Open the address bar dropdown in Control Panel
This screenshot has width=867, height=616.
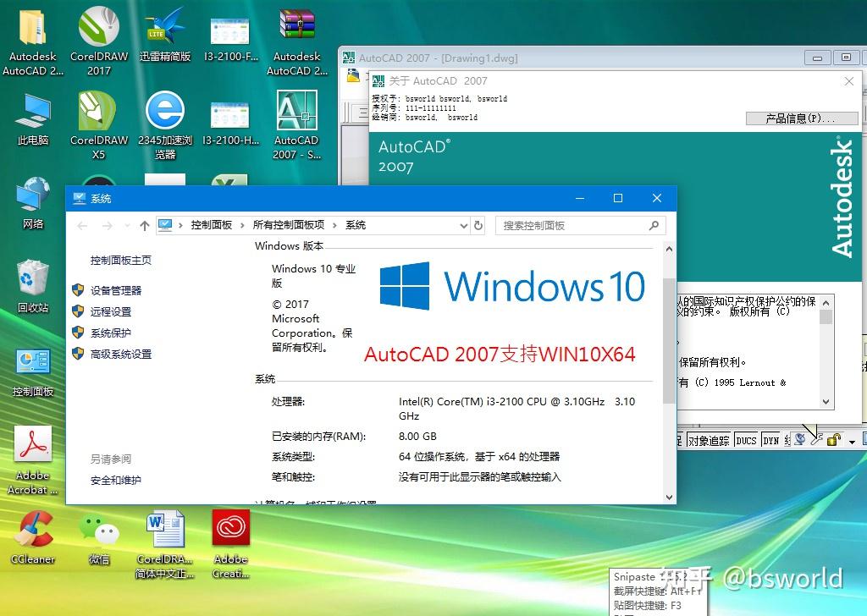[462, 225]
